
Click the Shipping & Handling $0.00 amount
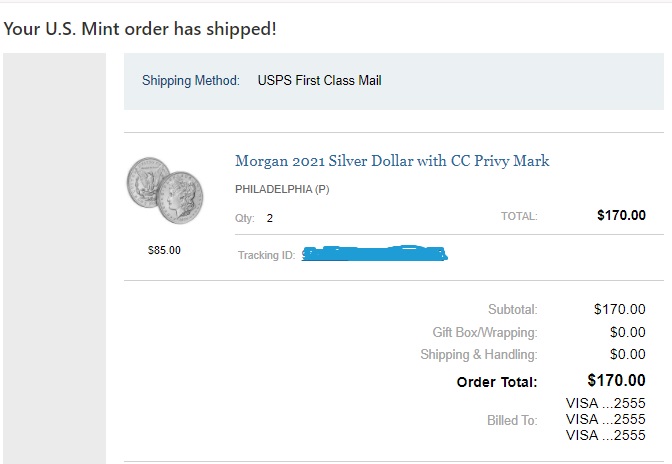click(x=627, y=354)
